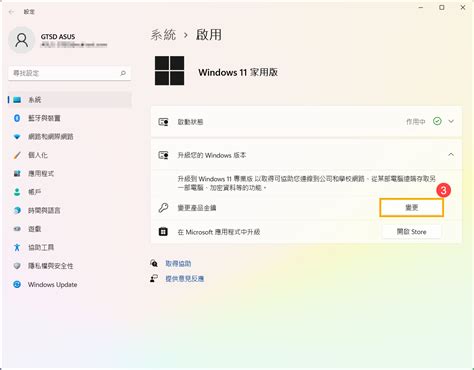Click the get help headset icon
Screen dimensions: 474x370
click(x=154, y=263)
